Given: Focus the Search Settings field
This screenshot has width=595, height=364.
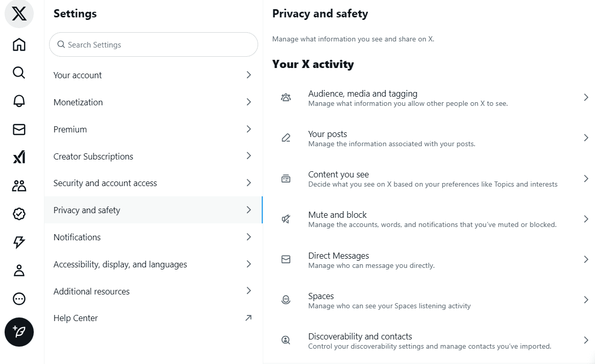Looking at the screenshot, I should click(x=153, y=44).
